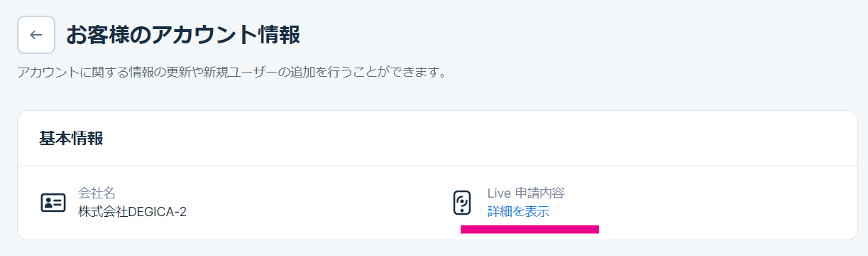Click the 基本情報 section heading
868x256 pixels.
pyautogui.click(x=71, y=139)
